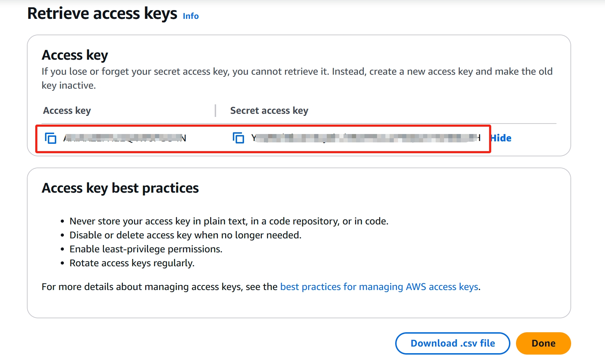605x364 pixels.
Task: Click the column divider between key headers
Action: (x=215, y=111)
